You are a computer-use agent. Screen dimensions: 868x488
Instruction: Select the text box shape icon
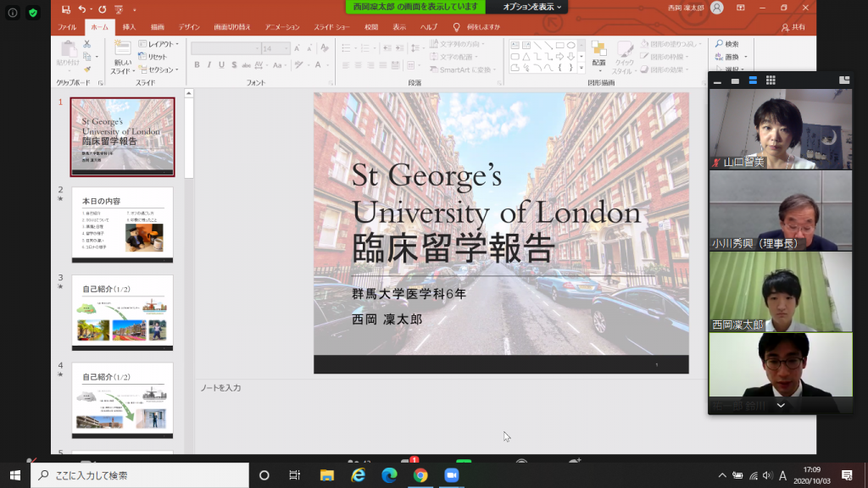coord(515,46)
